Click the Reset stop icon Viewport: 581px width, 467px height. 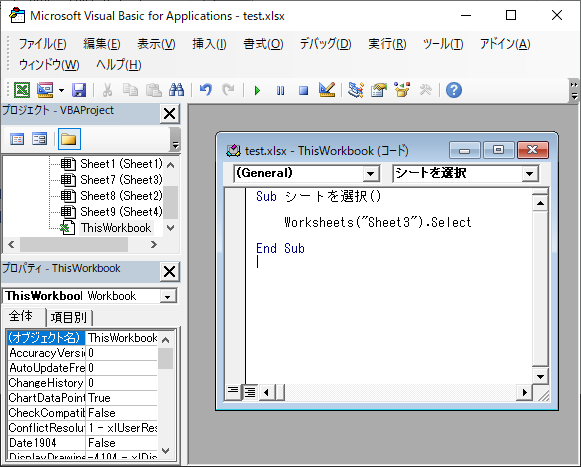pyautogui.click(x=303, y=90)
